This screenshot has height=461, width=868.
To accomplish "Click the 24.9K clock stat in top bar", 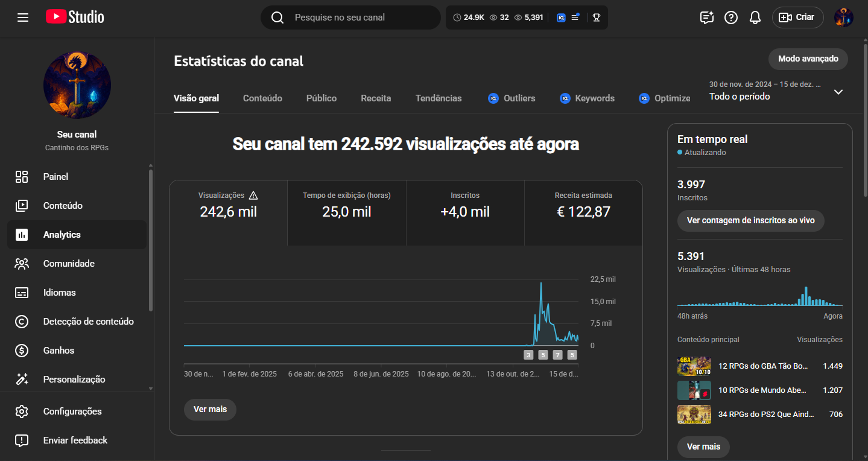I will point(468,17).
